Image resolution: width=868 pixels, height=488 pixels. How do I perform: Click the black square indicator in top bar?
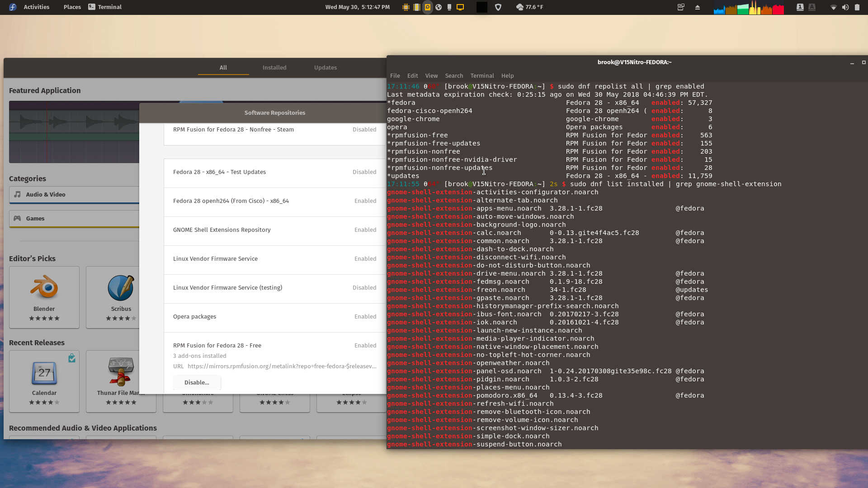click(481, 7)
